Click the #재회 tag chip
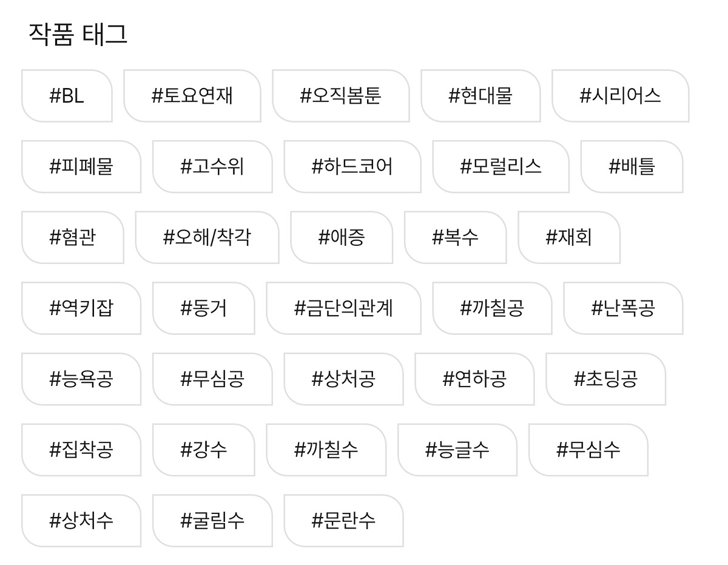728x565 pixels. [x=569, y=237]
